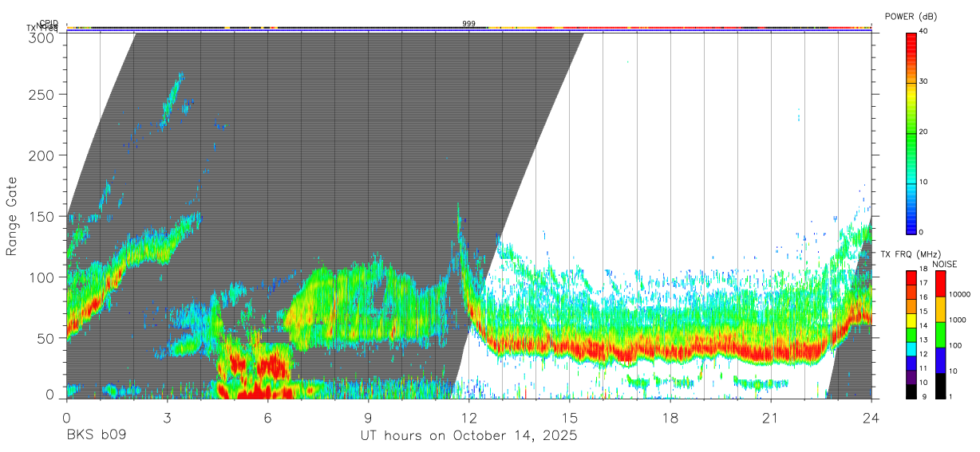Click the 18 tick on the UT hours axis
980x452 pixels.
[670, 417]
